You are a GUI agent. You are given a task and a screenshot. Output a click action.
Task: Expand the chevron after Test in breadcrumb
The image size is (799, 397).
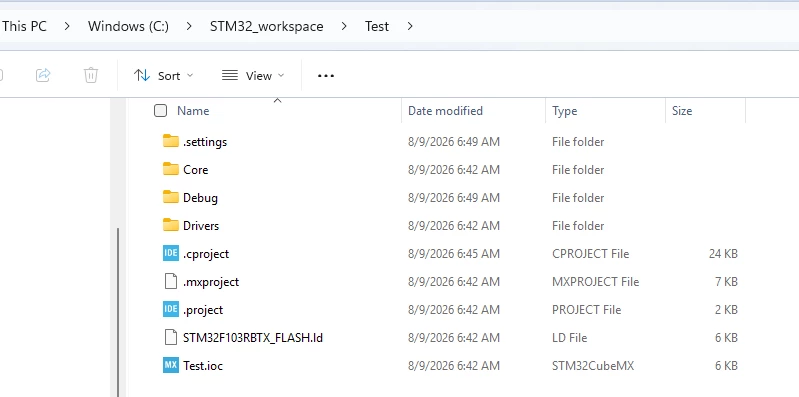click(x=410, y=26)
